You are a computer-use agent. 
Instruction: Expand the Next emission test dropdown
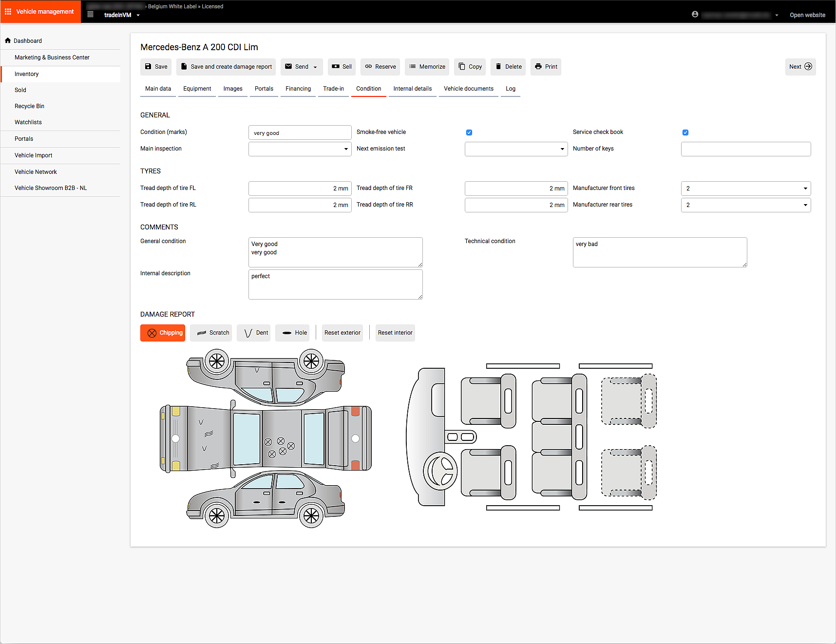516,149
